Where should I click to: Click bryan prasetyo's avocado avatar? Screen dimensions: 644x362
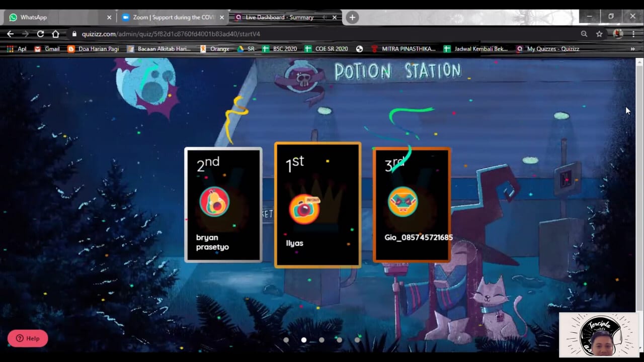(x=214, y=202)
